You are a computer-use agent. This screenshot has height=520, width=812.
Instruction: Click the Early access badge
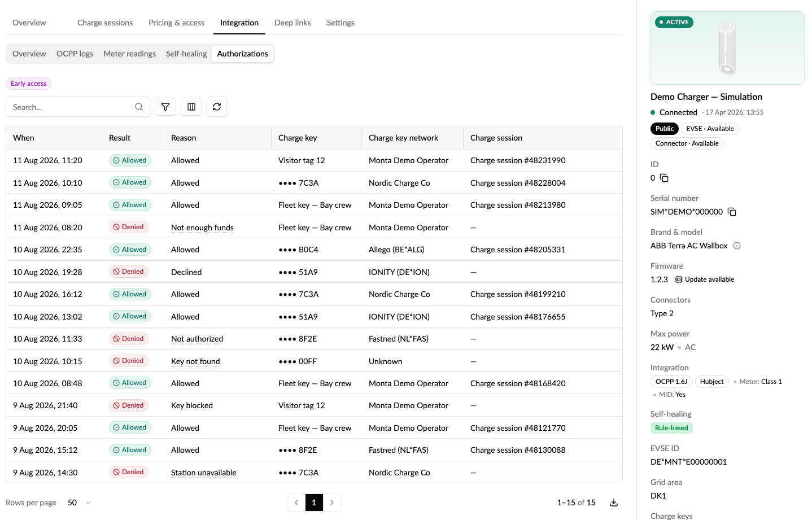(28, 84)
